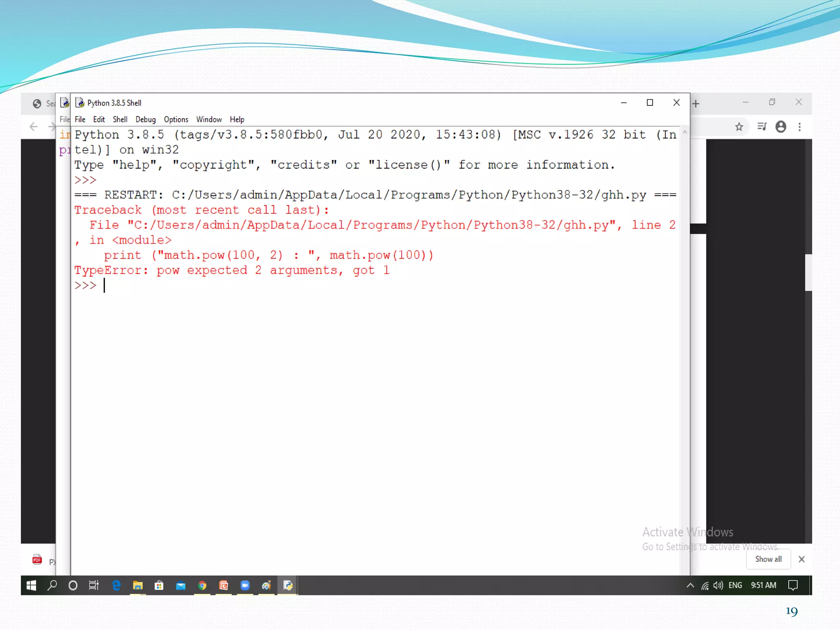Open the File menu in Python Shell
This screenshot has width=840, height=630.
[80, 119]
